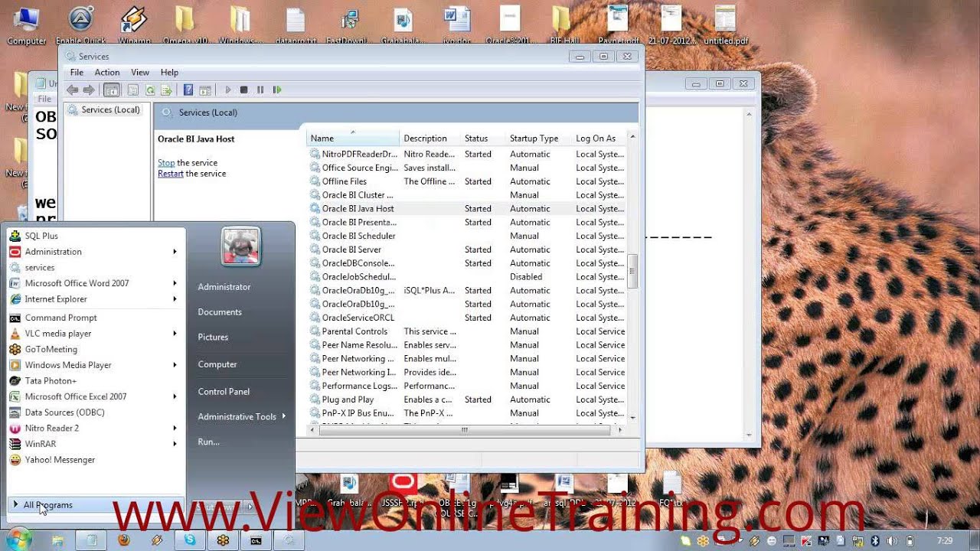980x551 pixels.
Task: Toggle Show/Hide Console Tree toolbar icon
Action: click(x=112, y=90)
